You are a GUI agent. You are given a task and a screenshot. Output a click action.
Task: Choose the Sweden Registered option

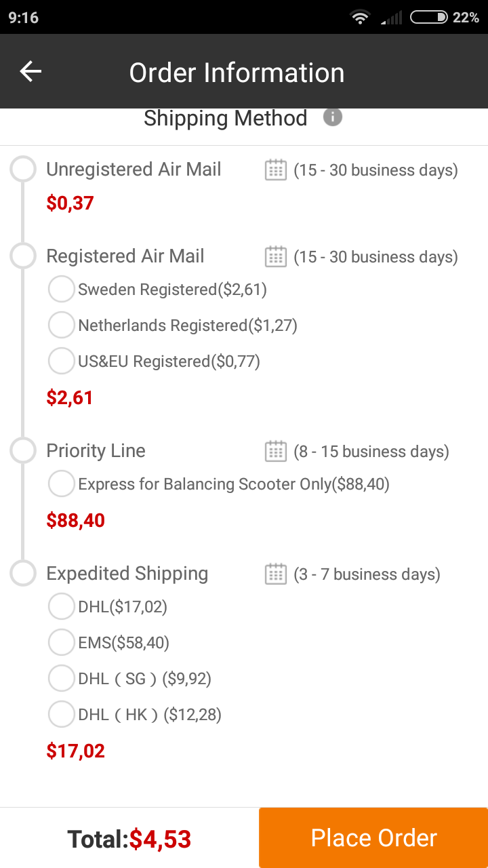[62, 290]
